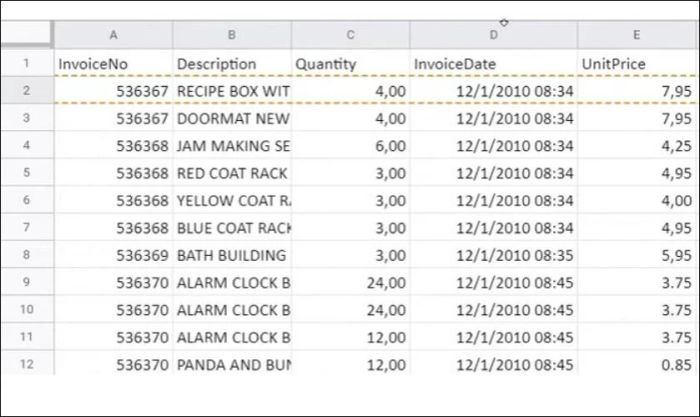The height and width of the screenshot is (417, 700).
Task: Select cell RECIPE BOX WIT
Action: point(232,91)
